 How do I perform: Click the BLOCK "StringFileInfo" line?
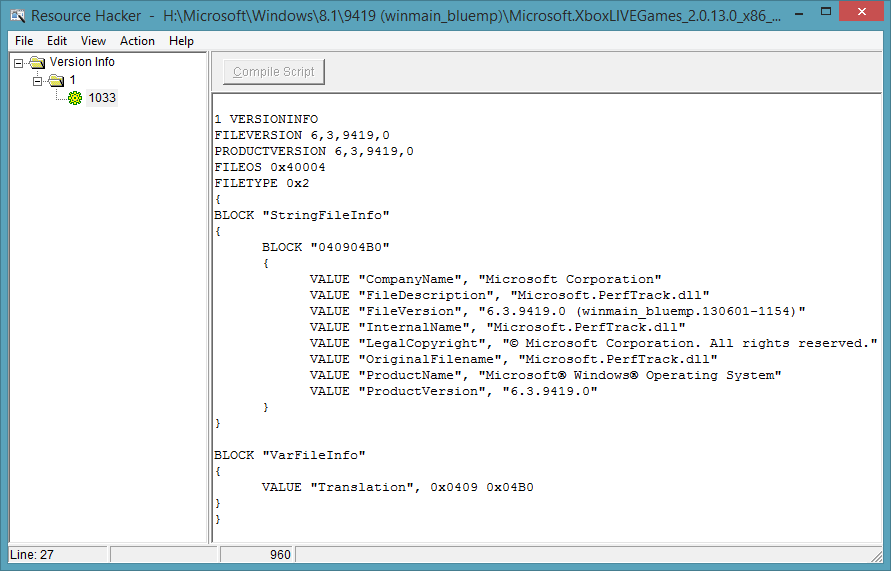coord(302,215)
